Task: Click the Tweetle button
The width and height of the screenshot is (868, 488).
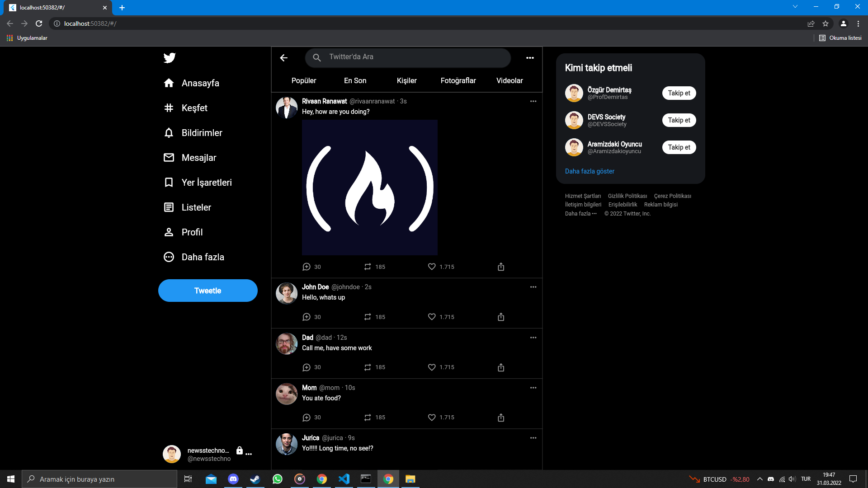Action: [x=208, y=291]
